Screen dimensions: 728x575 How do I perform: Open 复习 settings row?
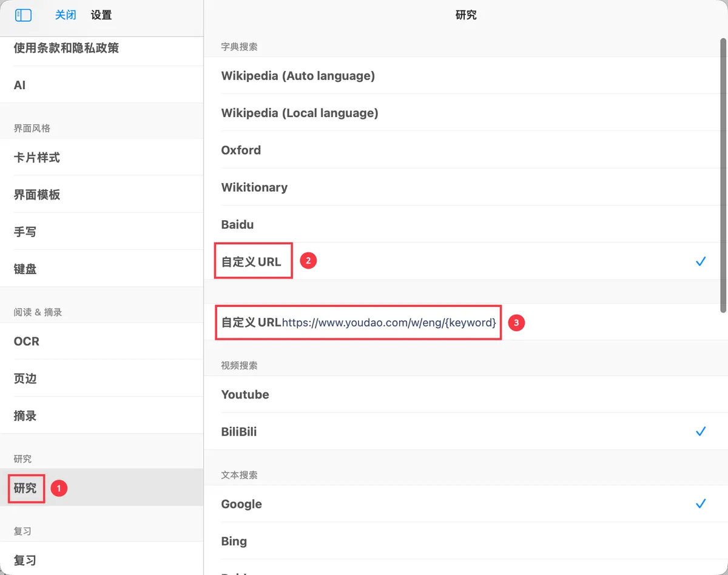(x=101, y=559)
